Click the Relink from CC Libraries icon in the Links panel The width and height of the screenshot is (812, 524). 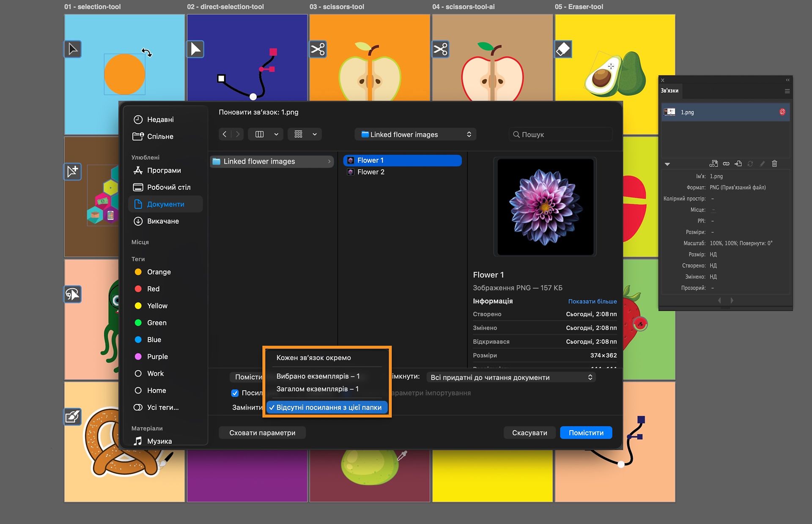[x=713, y=164]
